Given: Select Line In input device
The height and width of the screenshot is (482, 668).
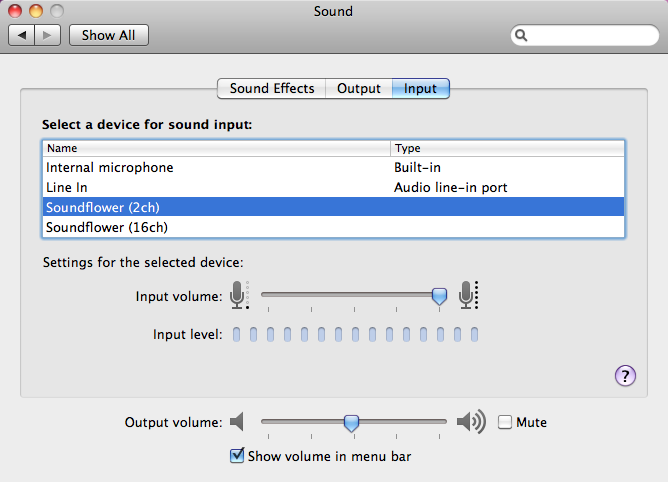Looking at the screenshot, I should (x=334, y=188).
